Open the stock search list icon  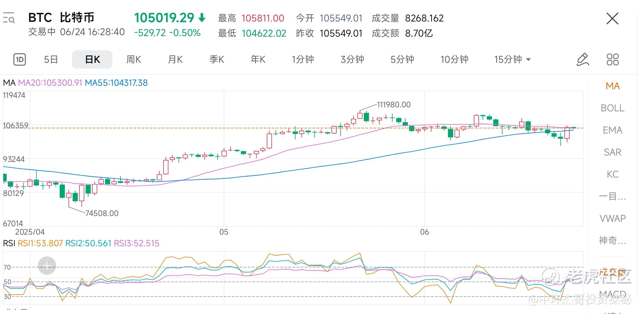tap(9, 18)
